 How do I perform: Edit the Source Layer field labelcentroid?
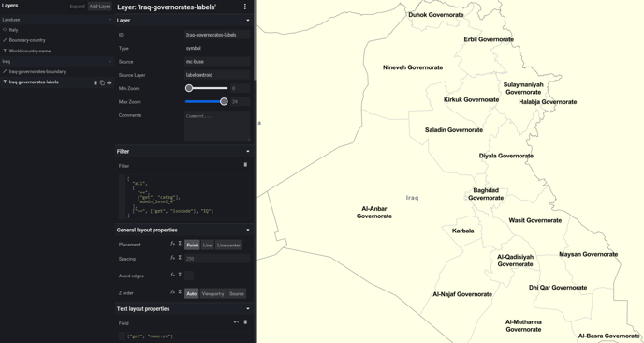[217, 75]
